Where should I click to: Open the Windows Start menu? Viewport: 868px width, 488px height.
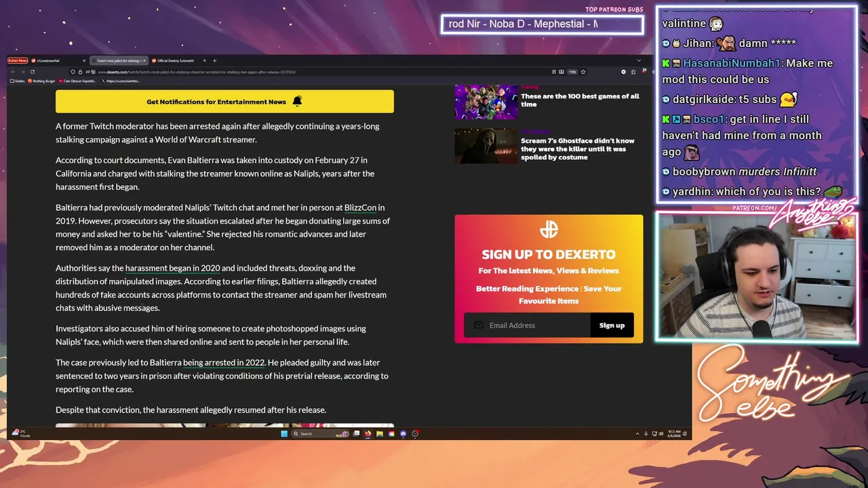pyautogui.click(x=284, y=434)
